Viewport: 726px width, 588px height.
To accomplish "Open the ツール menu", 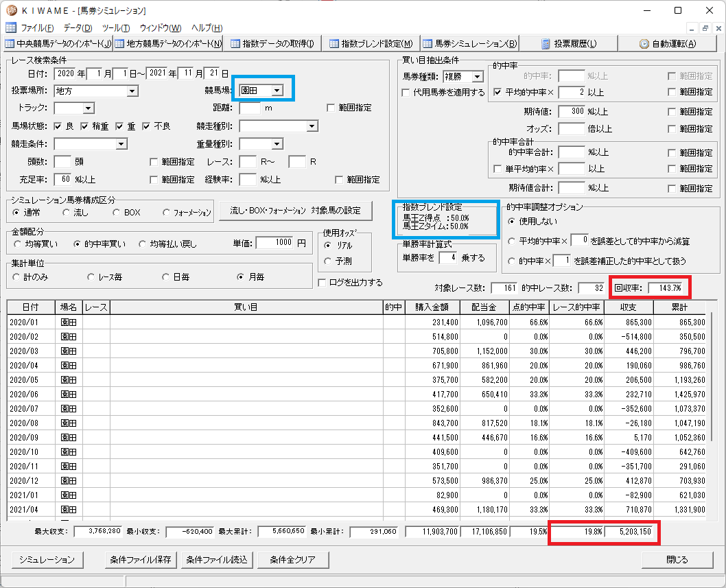I will click(116, 27).
